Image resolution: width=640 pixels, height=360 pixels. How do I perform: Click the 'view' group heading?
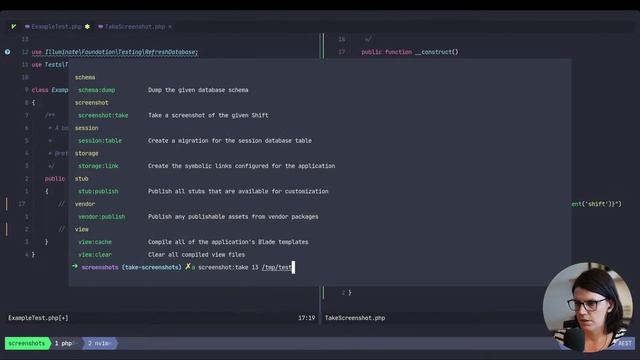click(x=82, y=229)
